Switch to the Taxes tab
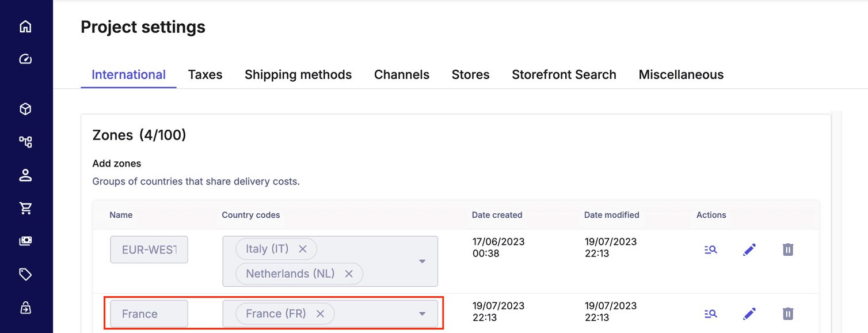The image size is (868, 333). (x=205, y=74)
